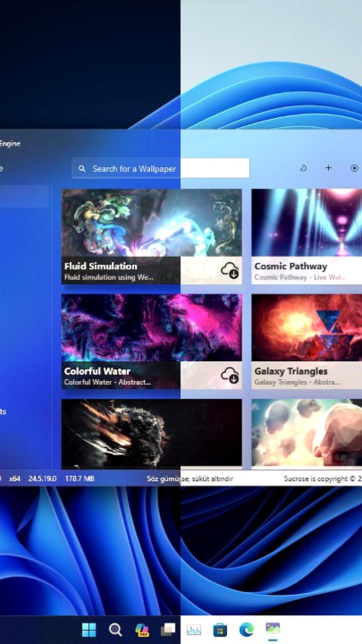This screenshot has width=362, height=644.
Task: Click 'Colorful Water - Abstract...' description
Action: pos(108,382)
